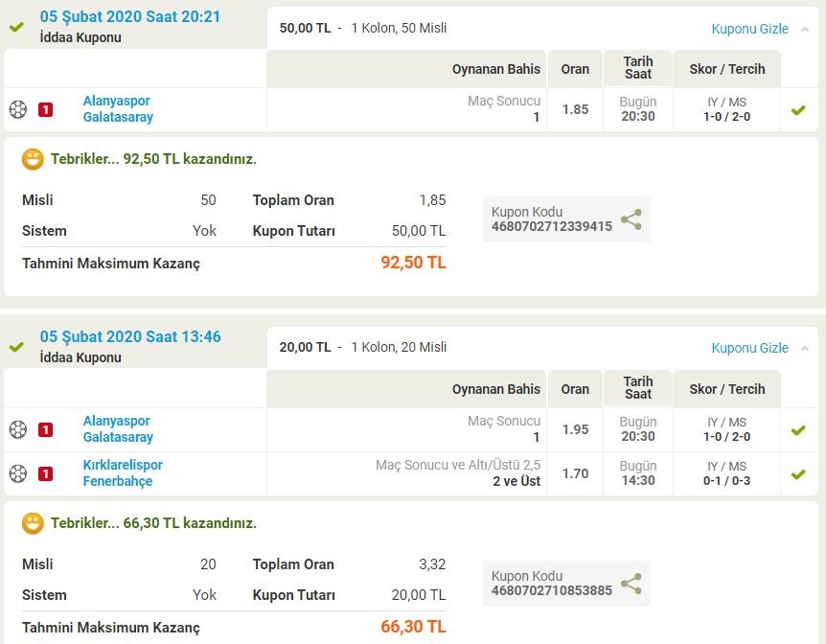
Task: Click red number badge in Kırklarelispor row
Action: point(45,473)
